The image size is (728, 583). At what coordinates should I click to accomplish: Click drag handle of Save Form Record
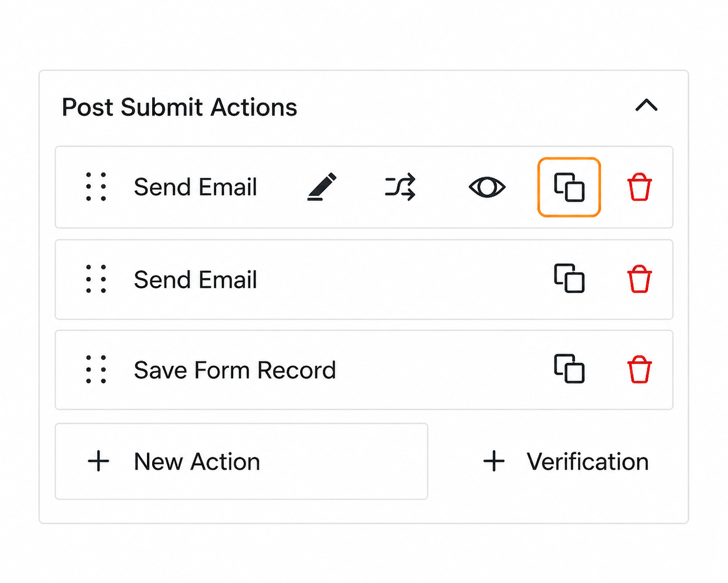pyautogui.click(x=96, y=369)
